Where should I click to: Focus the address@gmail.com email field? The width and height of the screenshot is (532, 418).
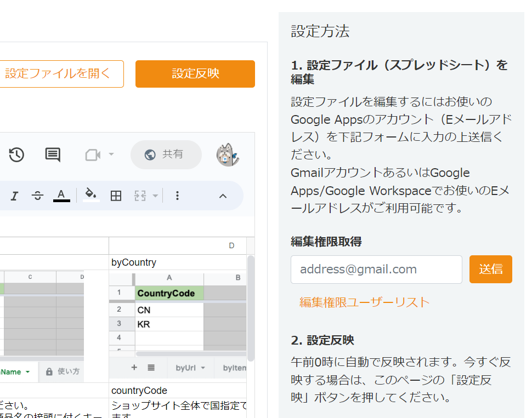pos(376,270)
